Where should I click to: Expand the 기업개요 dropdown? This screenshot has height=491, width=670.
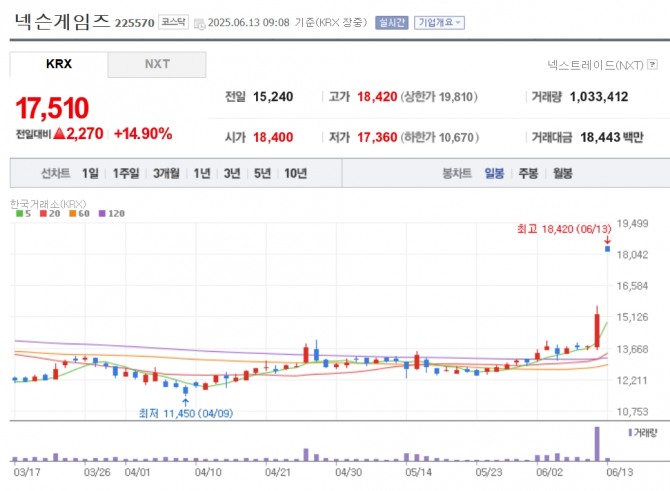[x=440, y=22]
